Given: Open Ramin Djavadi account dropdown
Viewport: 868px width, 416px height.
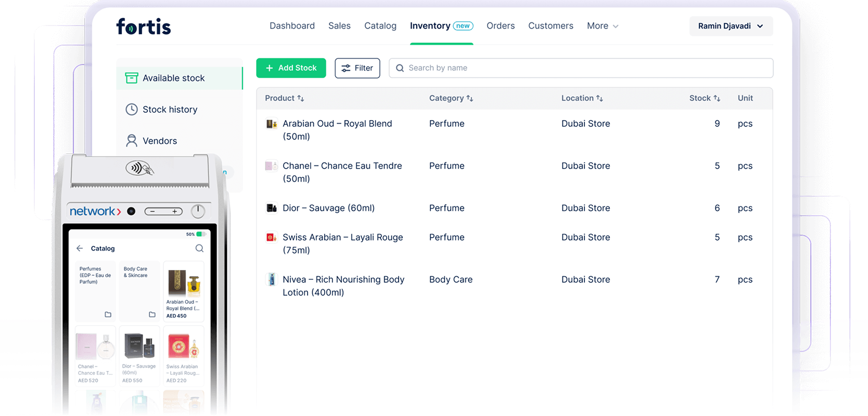Looking at the screenshot, I should 731,26.
